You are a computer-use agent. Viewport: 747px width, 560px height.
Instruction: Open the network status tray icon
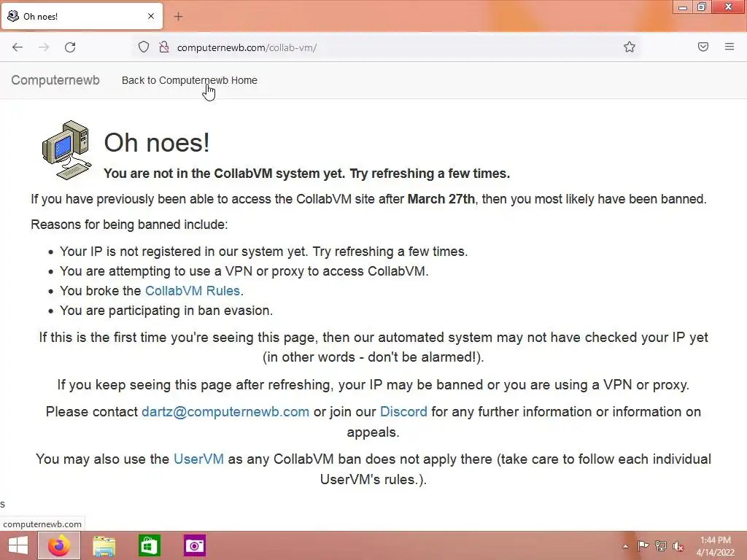coord(660,546)
